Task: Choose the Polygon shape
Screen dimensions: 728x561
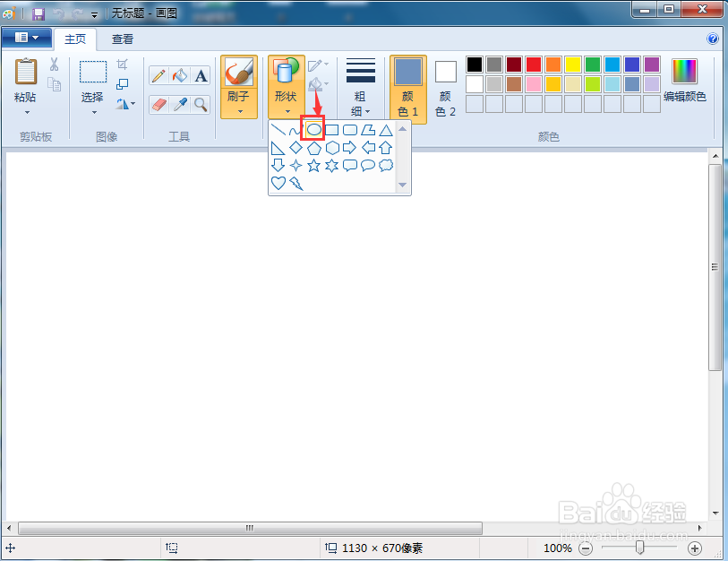Action: click(x=368, y=130)
